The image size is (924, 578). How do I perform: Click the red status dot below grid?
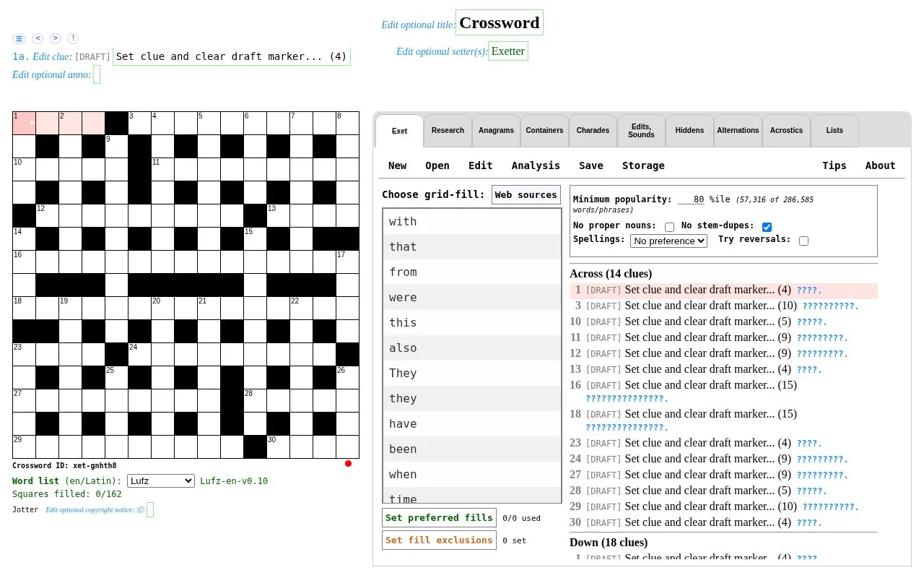[x=348, y=464]
